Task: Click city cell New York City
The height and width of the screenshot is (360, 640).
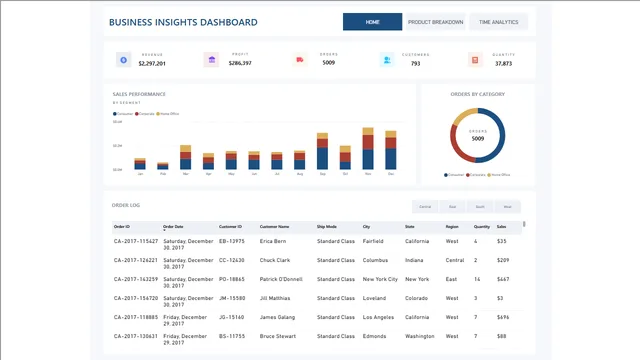Action: (x=380, y=279)
